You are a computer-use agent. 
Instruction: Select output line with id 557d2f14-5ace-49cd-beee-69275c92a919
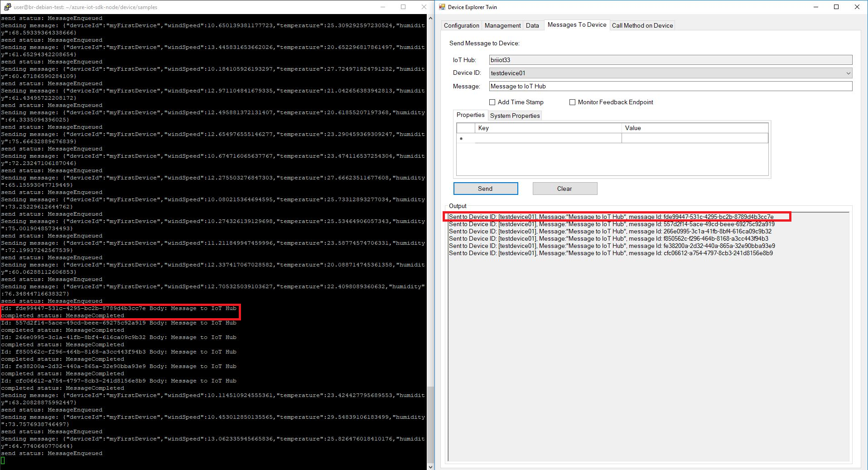(x=612, y=224)
